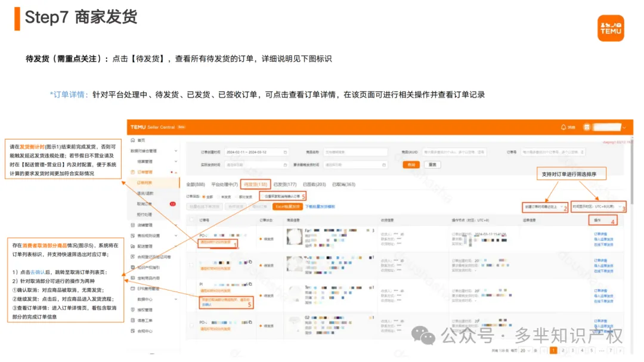Copy order number in the "02" product row
Screen dimensions: 644x362
250,323
